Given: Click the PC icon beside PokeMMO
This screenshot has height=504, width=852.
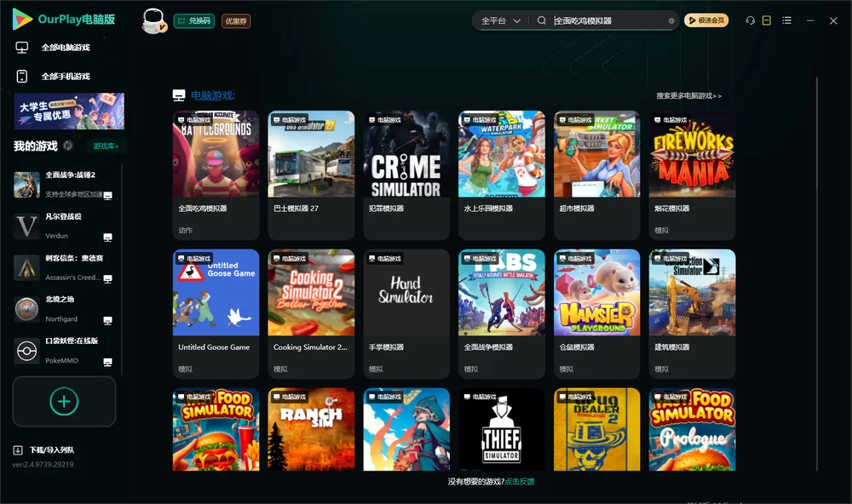Looking at the screenshot, I should tap(107, 363).
